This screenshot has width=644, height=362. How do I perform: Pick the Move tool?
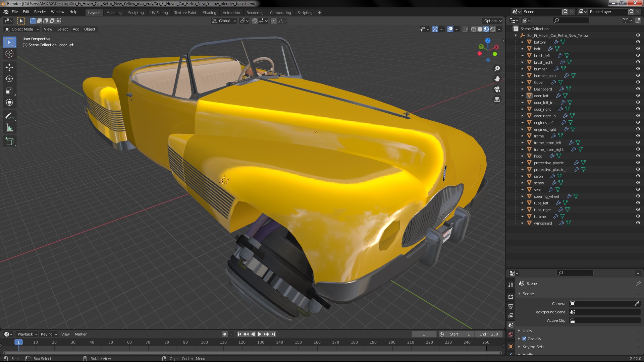pyautogui.click(x=9, y=67)
